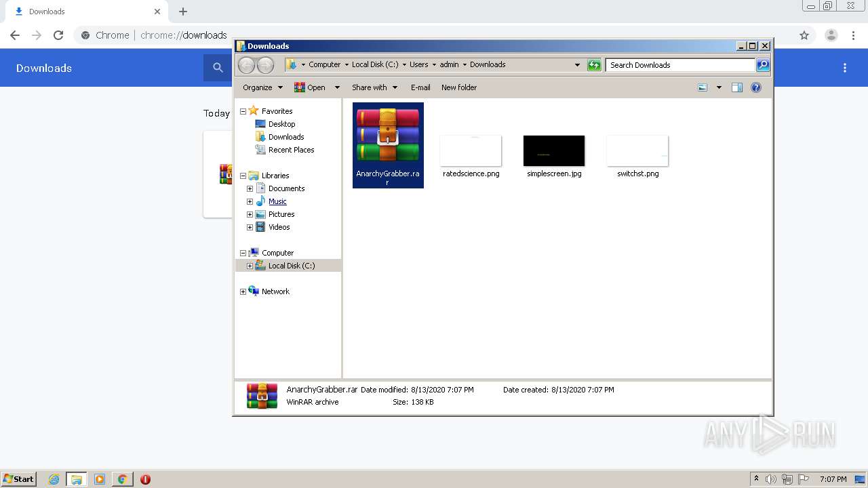
Task: Select Network in navigation pane
Action: [269, 291]
